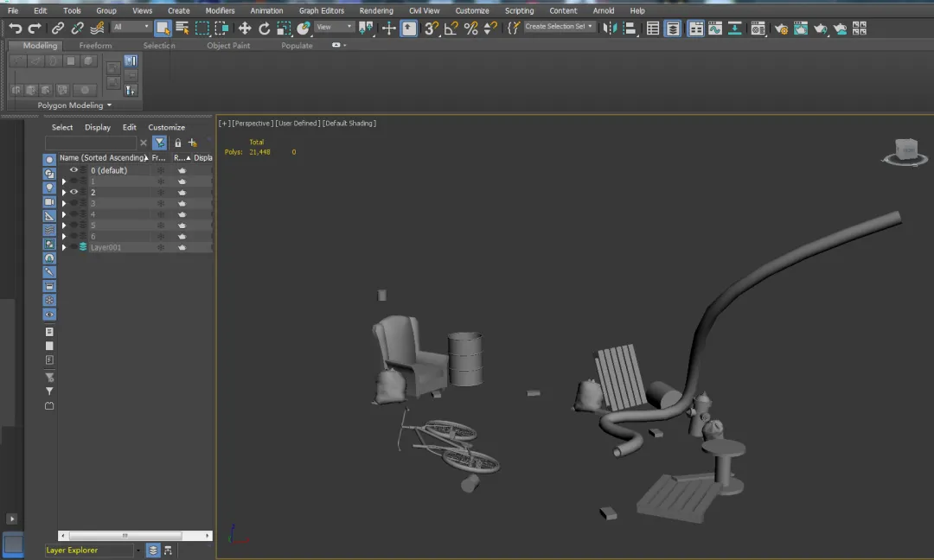Open the Modifiers menu
This screenshot has height=560, width=934.
[220, 10]
